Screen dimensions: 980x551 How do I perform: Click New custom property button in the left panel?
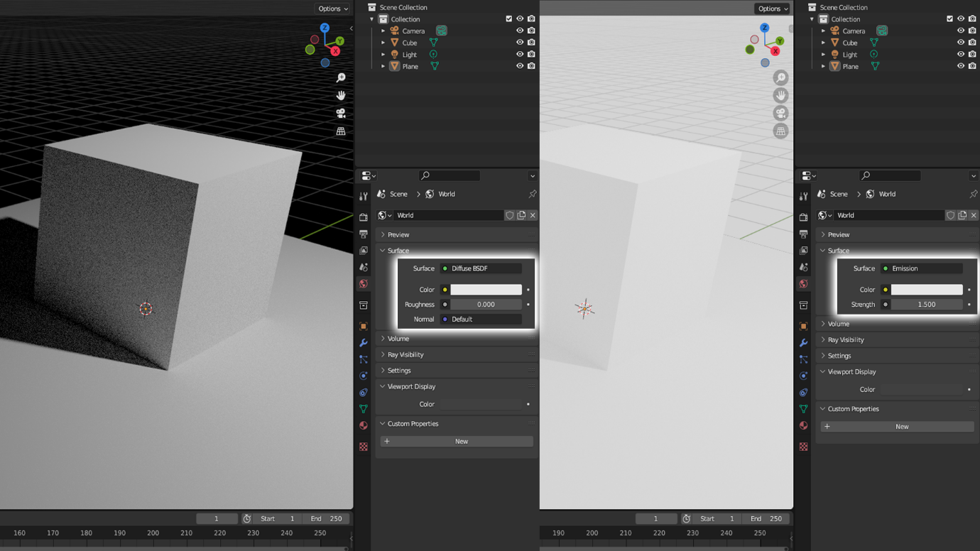click(457, 442)
